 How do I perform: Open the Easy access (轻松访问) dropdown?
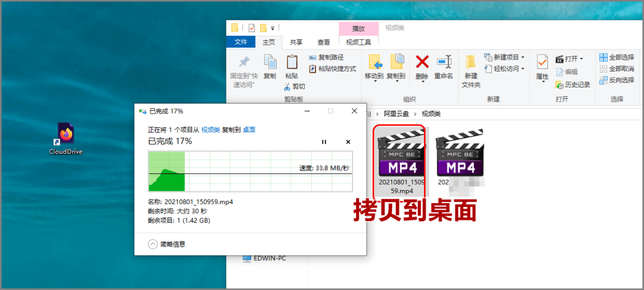pyautogui.click(x=504, y=68)
